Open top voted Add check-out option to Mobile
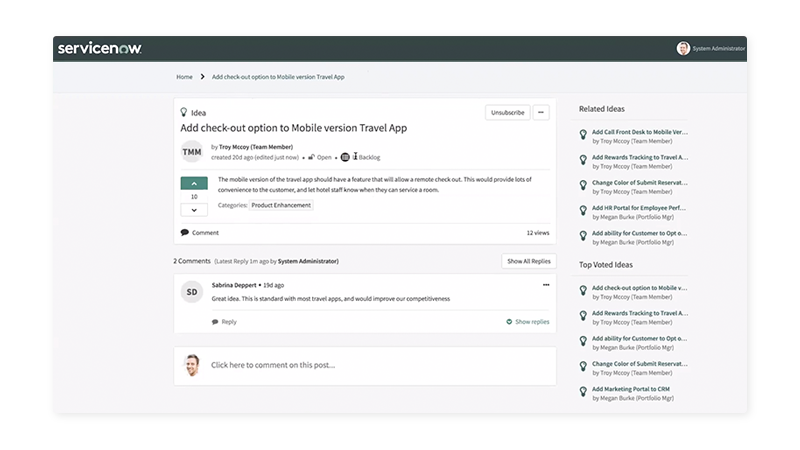This screenshot has height=450, width=800. (x=639, y=288)
